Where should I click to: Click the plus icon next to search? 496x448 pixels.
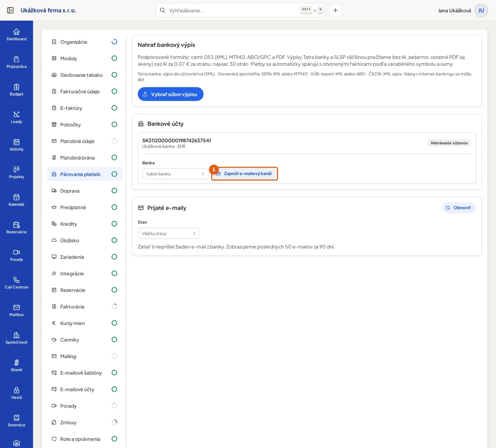click(335, 10)
